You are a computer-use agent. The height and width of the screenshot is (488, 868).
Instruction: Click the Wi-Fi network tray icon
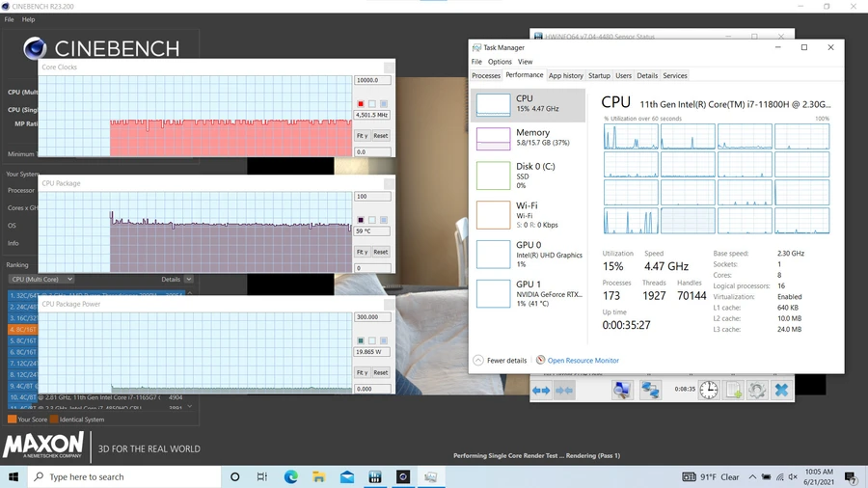tap(779, 477)
